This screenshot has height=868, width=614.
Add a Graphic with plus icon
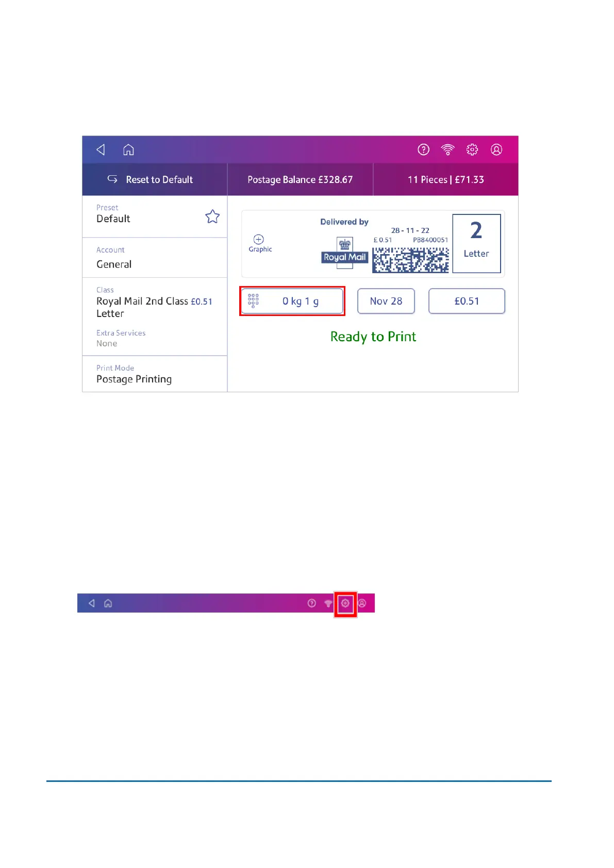(260, 243)
